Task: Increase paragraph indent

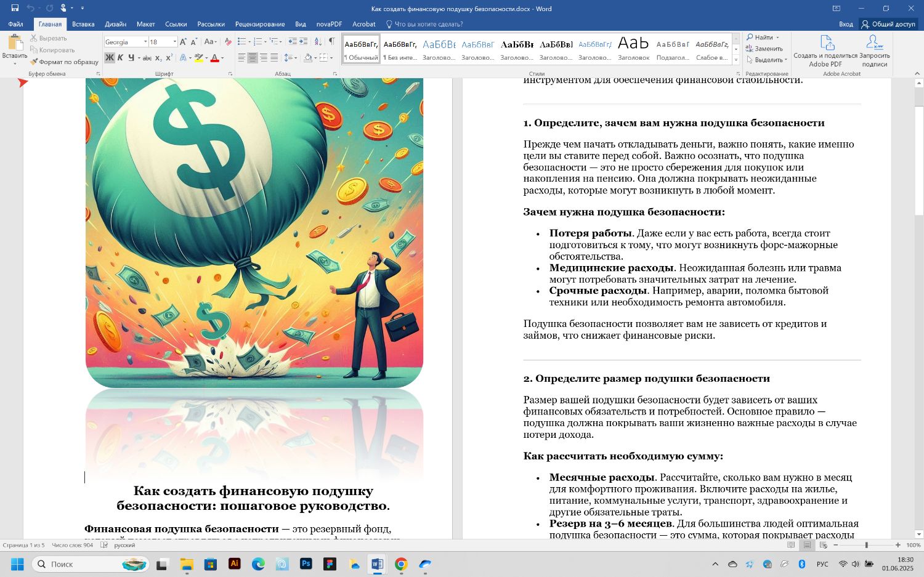Action: pyautogui.click(x=304, y=42)
